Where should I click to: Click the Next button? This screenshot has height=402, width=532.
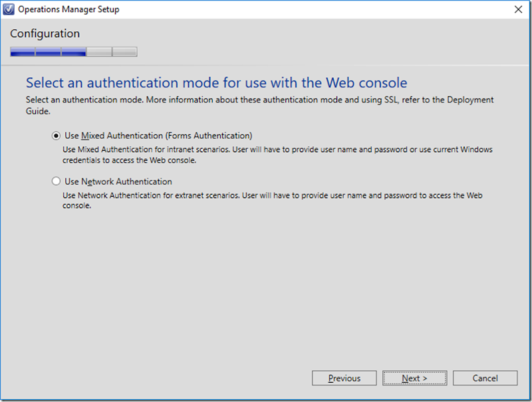(x=414, y=378)
